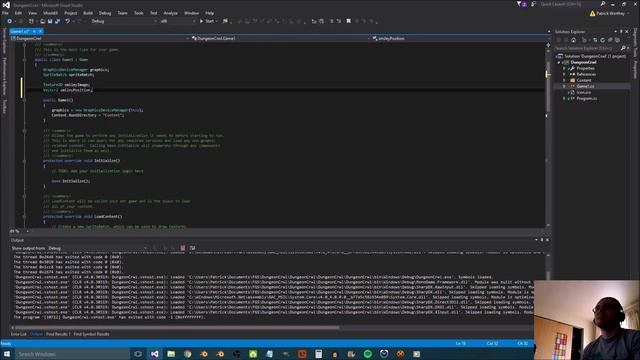
Task: Open Task View on the taskbar
Action: 138,354
